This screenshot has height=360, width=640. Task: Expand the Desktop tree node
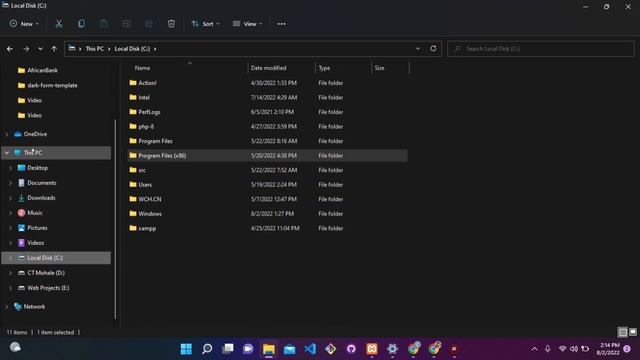tap(11, 168)
